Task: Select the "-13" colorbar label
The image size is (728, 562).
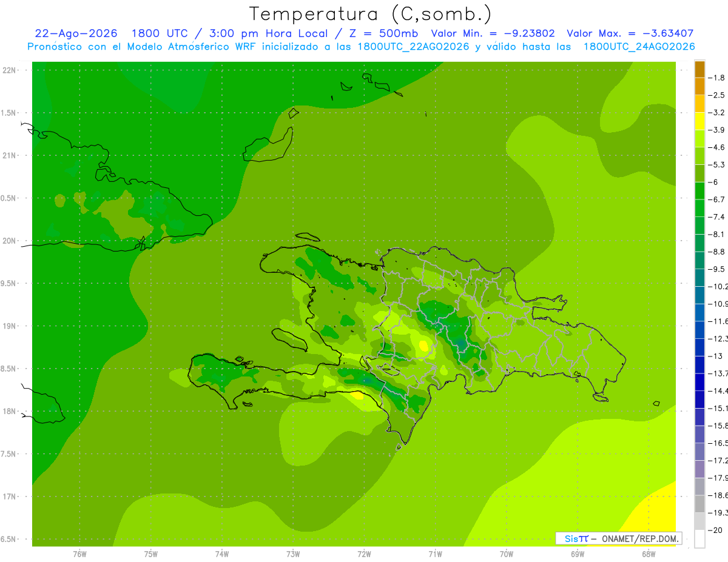Action: tap(716, 356)
